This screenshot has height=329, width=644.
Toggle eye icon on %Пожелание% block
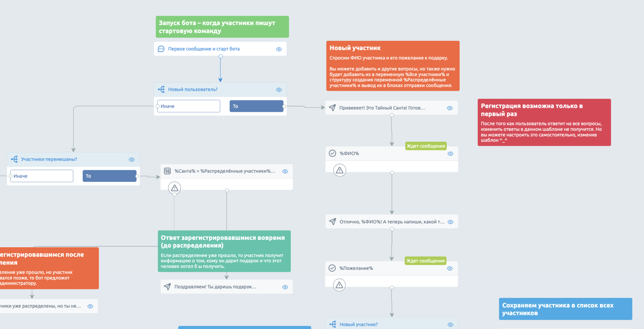click(450, 268)
